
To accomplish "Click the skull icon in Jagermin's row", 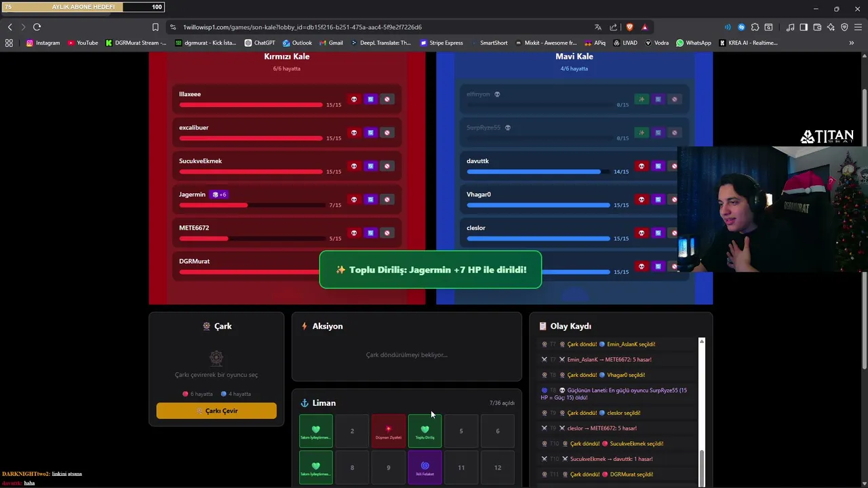I will pyautogui.click(x=353, y=199).
